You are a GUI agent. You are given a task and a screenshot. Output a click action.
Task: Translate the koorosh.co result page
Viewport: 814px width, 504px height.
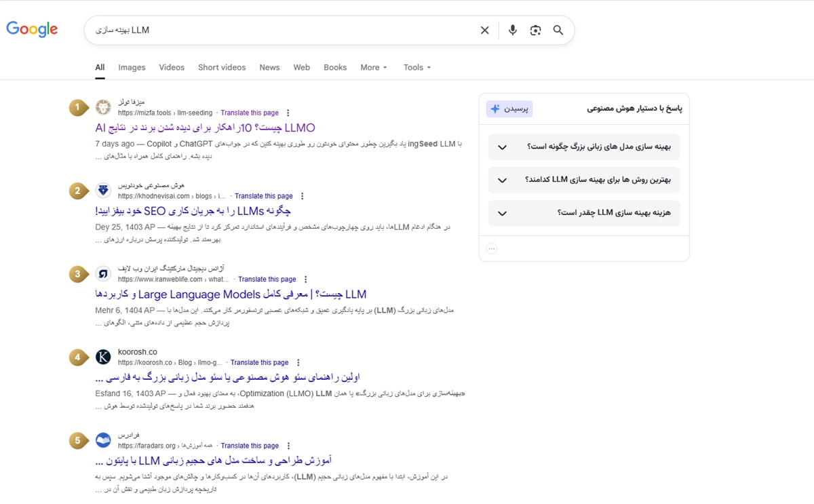260,363
